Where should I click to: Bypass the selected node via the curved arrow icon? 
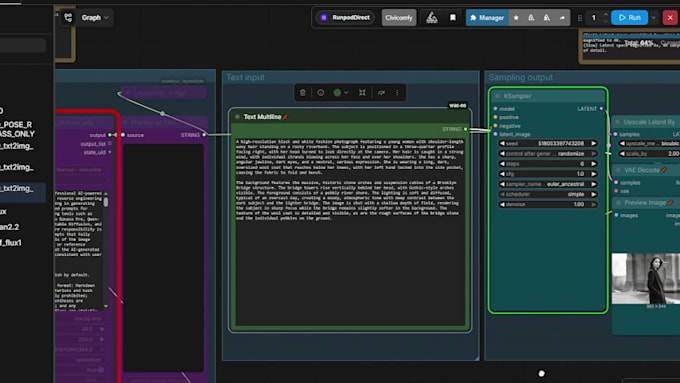381,92
